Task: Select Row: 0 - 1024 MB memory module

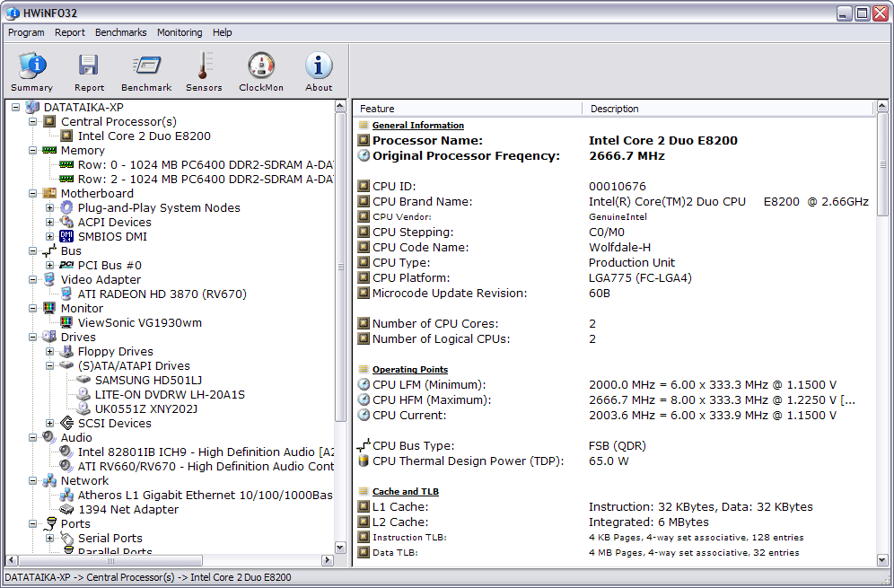Action: pyautogui.click(x=206, y=165)
